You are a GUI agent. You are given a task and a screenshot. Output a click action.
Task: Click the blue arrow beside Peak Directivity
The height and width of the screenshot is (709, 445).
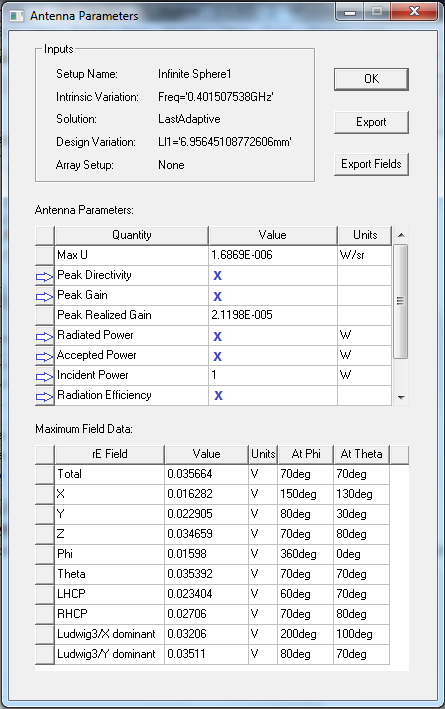(x=44, y=276)
